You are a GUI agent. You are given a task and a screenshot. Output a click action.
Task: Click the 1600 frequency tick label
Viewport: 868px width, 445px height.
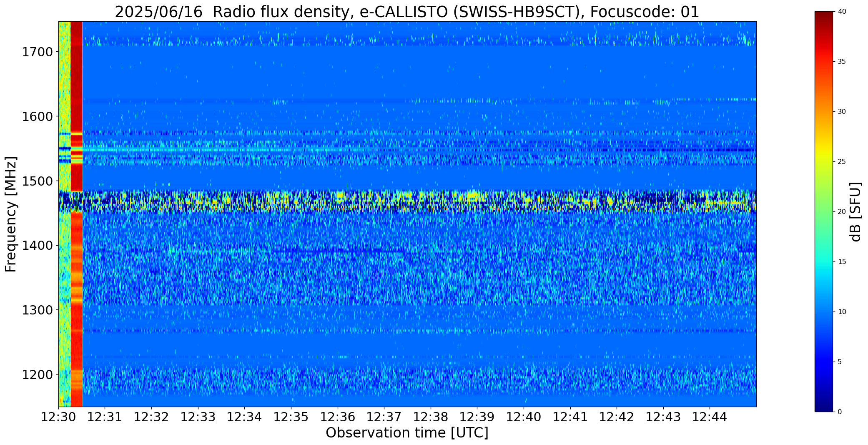click(x=37, y=117)
